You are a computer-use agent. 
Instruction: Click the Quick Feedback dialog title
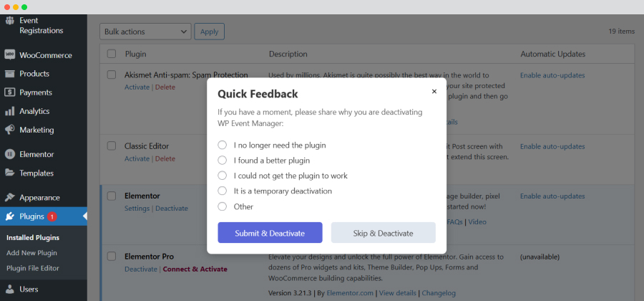point(258,94)
